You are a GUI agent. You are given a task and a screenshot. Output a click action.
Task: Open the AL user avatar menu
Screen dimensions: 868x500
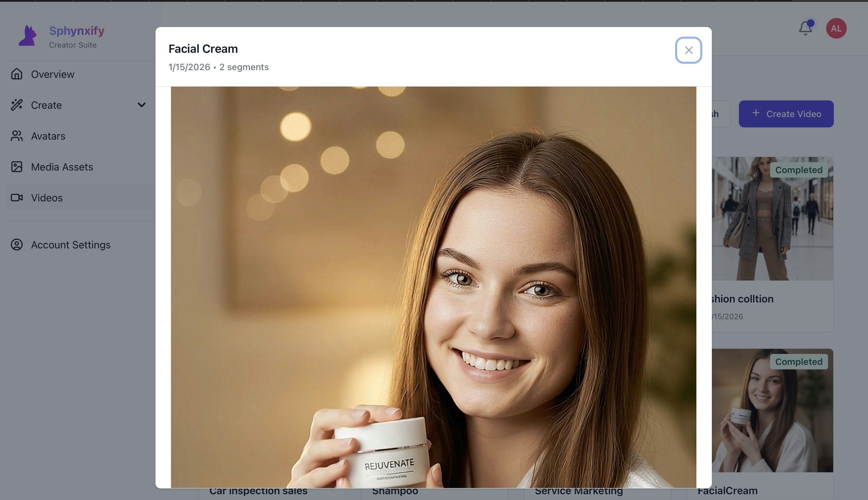(x=836, y=28)
